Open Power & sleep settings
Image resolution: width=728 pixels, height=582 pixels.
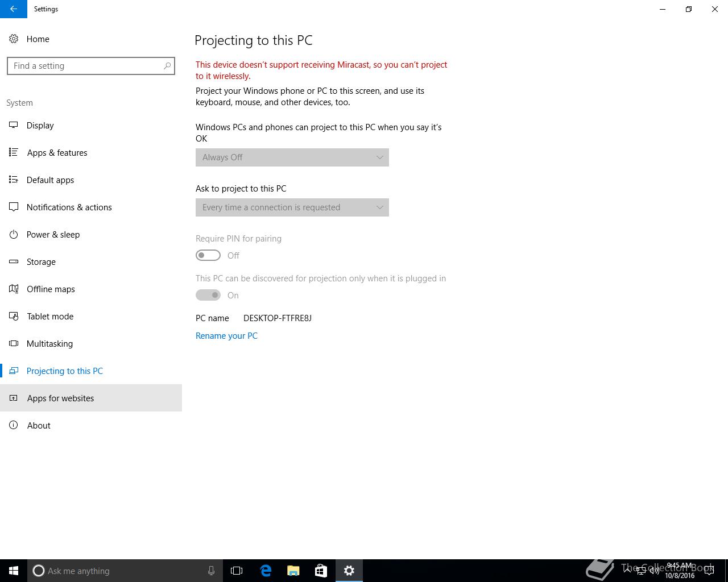91,234
